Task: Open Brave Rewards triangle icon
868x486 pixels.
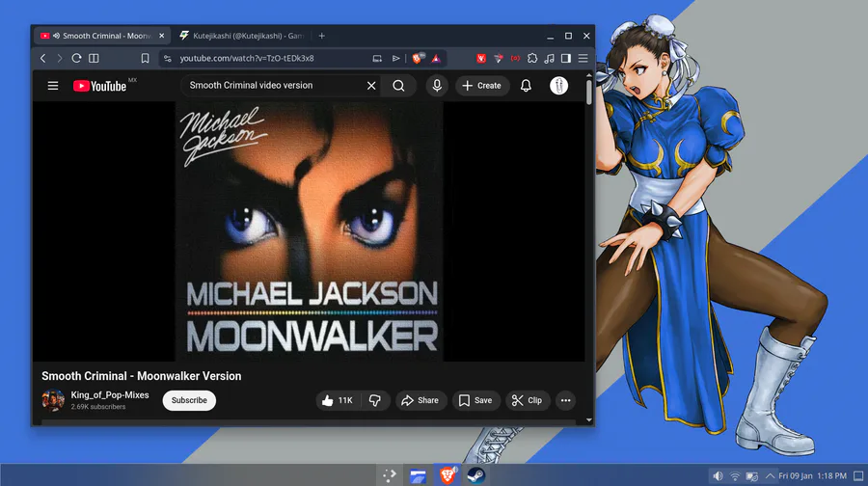Action: point(436,58)
